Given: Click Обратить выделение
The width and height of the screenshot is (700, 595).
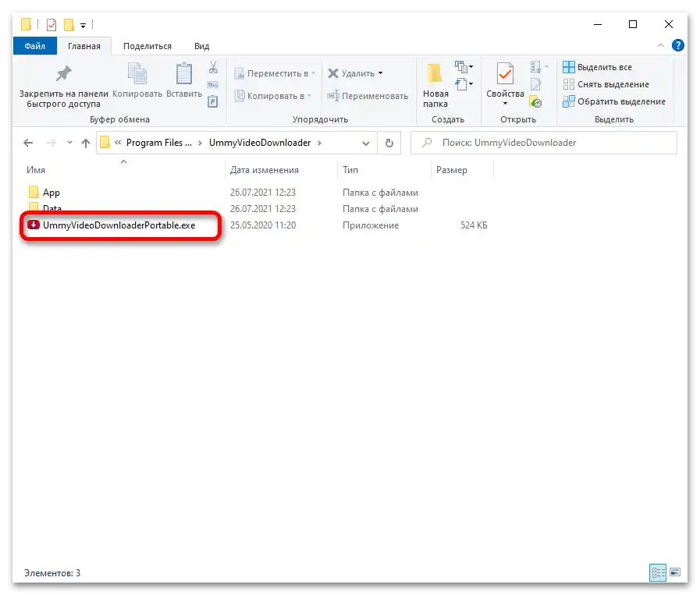Looking at the screenshot, I should (614, 101).
